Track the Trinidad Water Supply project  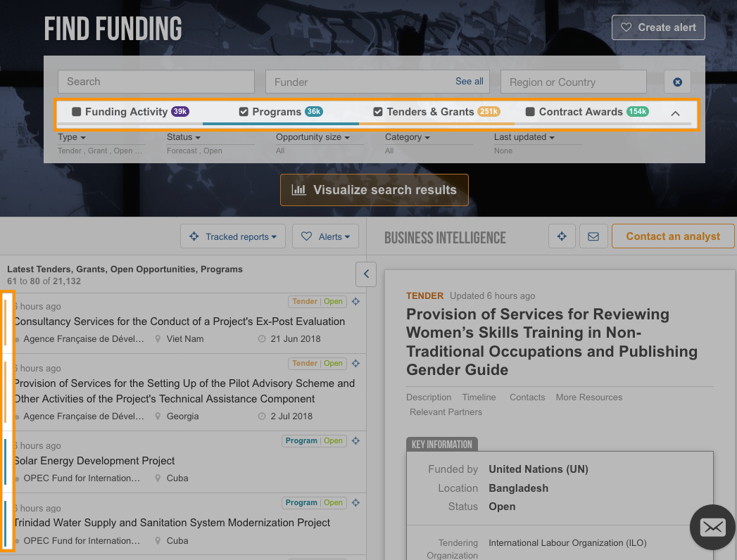(x=355, y=503)
